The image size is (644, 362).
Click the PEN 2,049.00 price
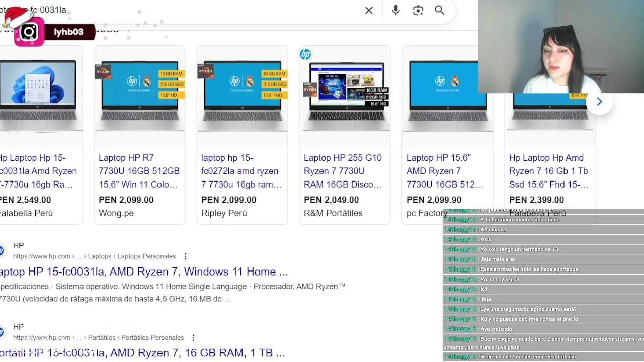coord(331,200)
